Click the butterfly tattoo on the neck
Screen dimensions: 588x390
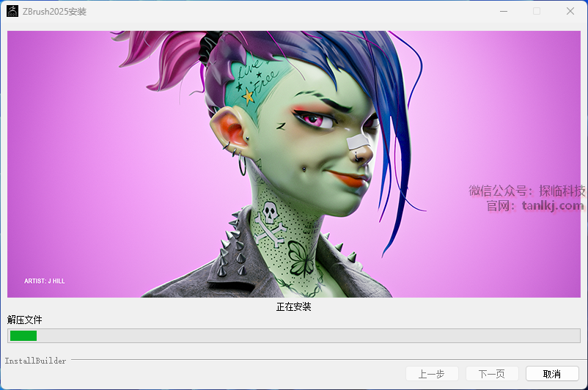pos(299,257)
